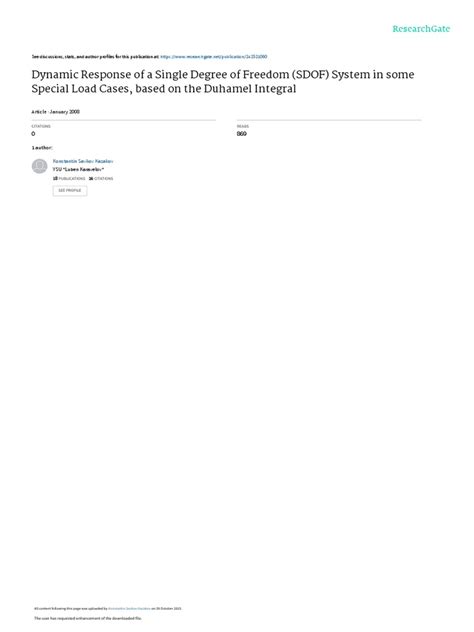
Task: Open the author's gray avatar icon
Action: (40, 166)
